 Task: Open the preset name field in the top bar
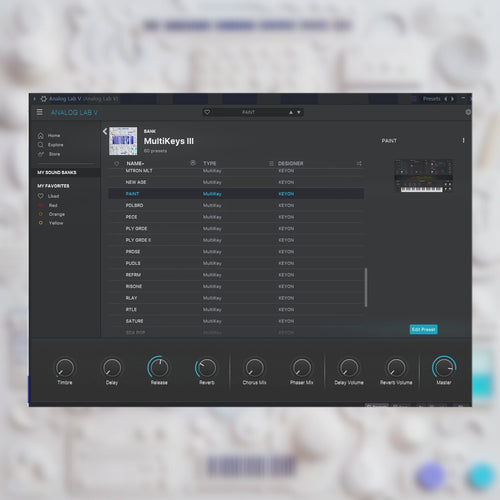click(x=249, y=112)
